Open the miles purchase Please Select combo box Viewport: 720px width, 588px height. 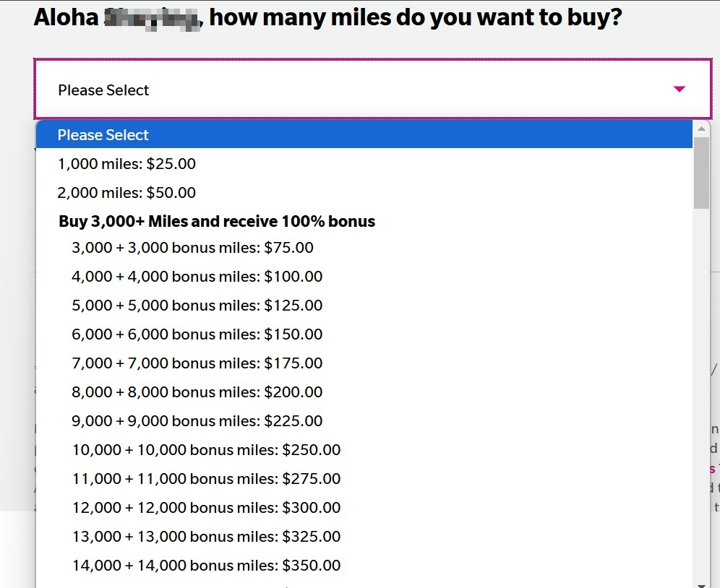pyautogui.click(x=361, y=90)
